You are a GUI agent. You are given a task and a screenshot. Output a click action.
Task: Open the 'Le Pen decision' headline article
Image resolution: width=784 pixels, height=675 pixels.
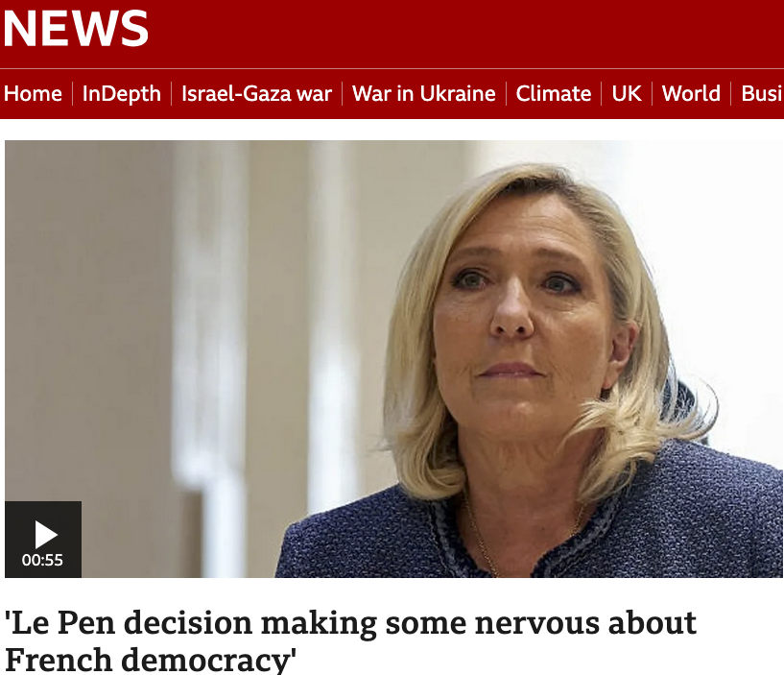350,641
